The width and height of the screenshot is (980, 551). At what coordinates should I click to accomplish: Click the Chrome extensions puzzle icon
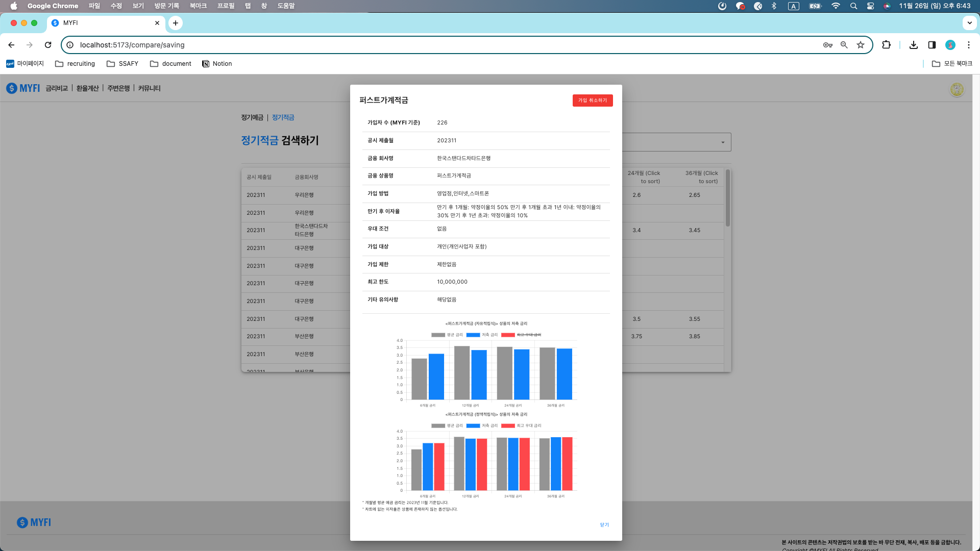coord(886,45)
